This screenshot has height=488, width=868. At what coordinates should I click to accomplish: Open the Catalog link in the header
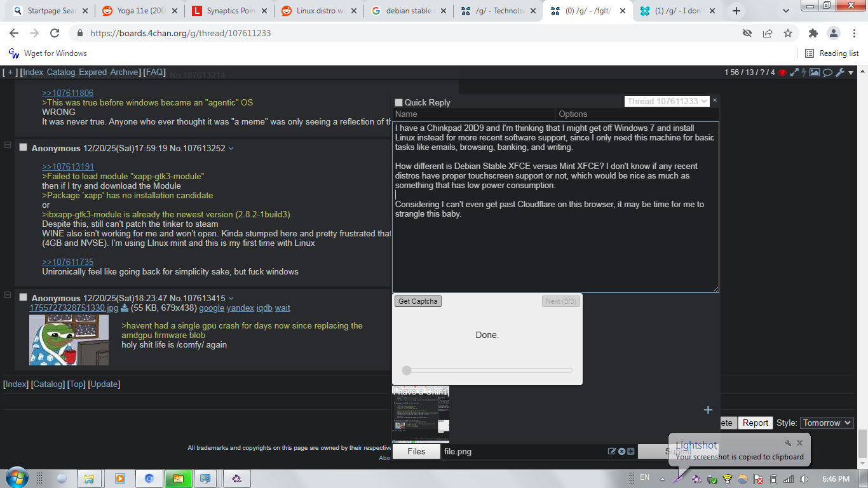click(x=61, y=72)
